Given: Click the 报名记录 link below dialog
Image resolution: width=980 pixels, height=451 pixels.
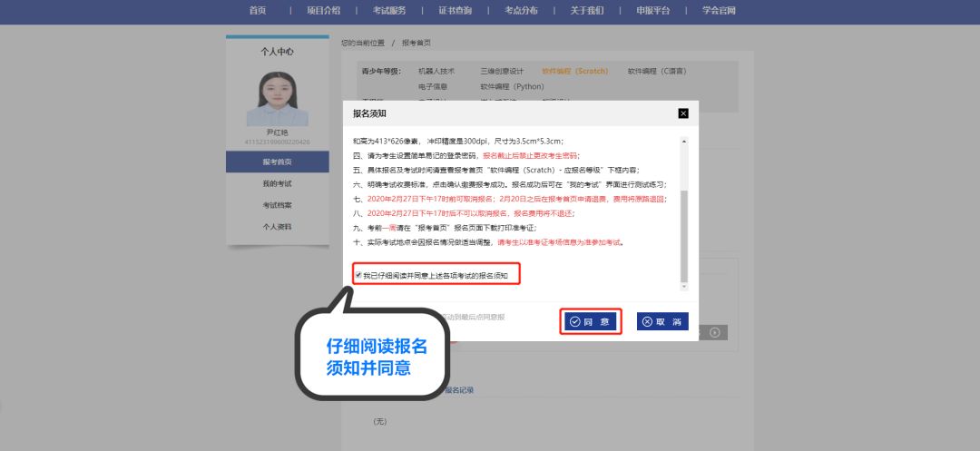Looking at the screenshot, I should point(459,390).
